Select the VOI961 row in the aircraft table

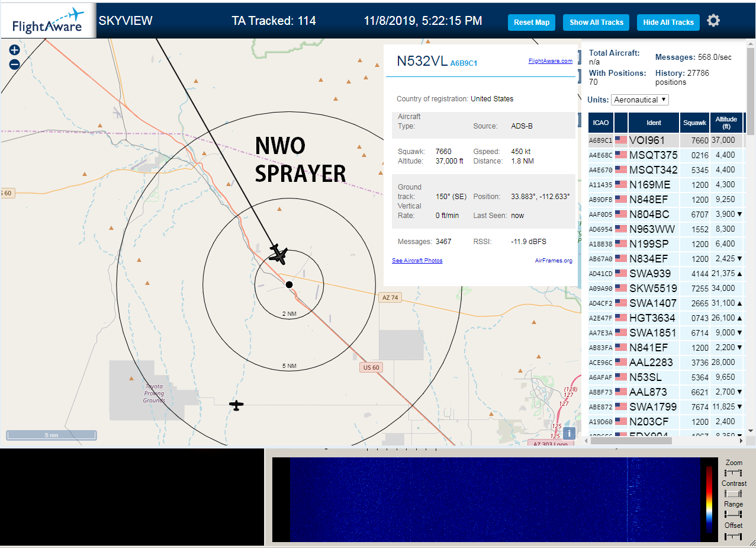tap(666, 140)
